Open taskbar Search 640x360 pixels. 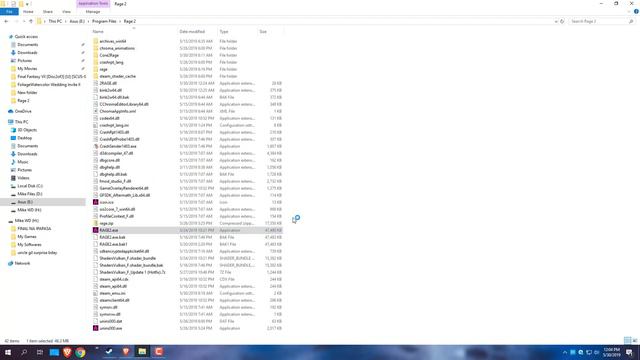click(24, 352)
